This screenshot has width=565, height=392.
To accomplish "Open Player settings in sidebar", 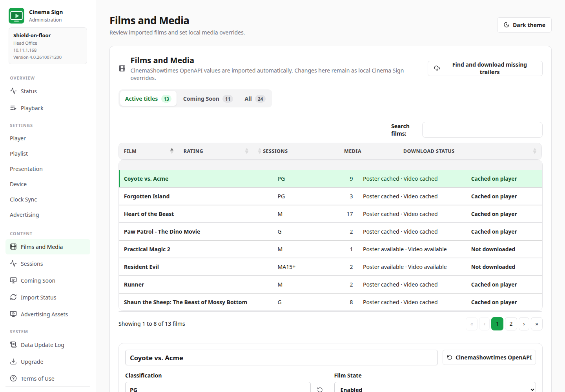I will click(48, 138).
